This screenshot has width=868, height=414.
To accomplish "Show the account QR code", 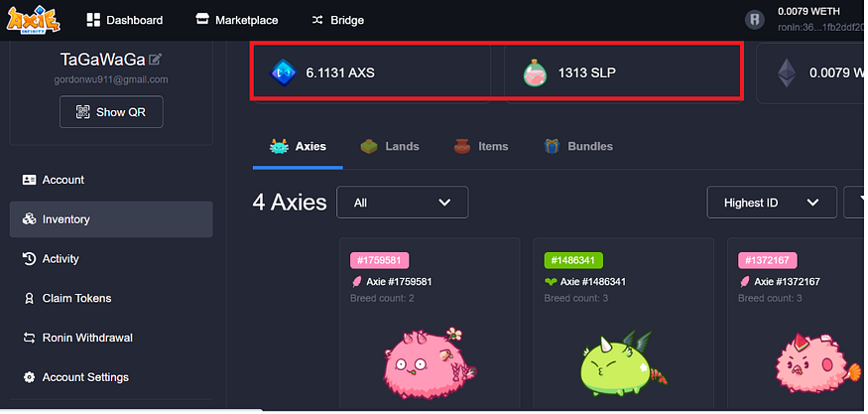I will (111, 112).
